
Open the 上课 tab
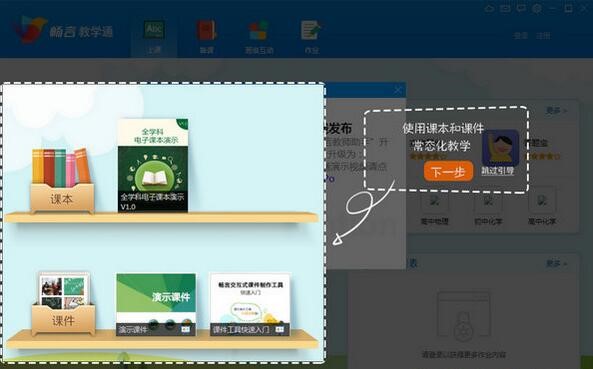pyautogui.click(x=154, y=37)
